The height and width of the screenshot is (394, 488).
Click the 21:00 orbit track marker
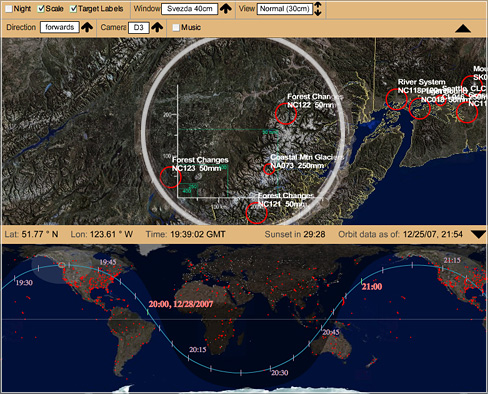pyautogui.click(x=372, y=287)
